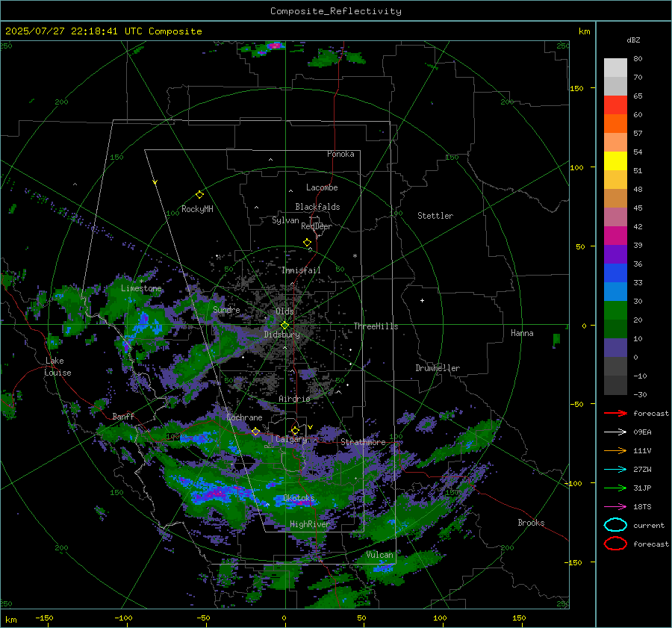This screenshot has width=672, height=628.
Task: Click the HighRiver city label
Action: pyautogui.click(x=310, y=524)
